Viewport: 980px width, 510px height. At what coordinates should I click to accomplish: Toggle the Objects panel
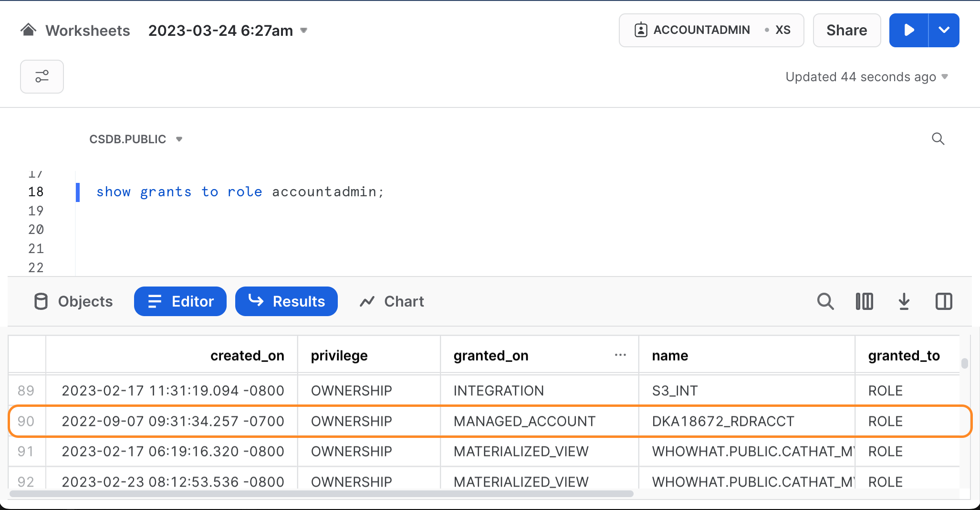tap(73, 301)
